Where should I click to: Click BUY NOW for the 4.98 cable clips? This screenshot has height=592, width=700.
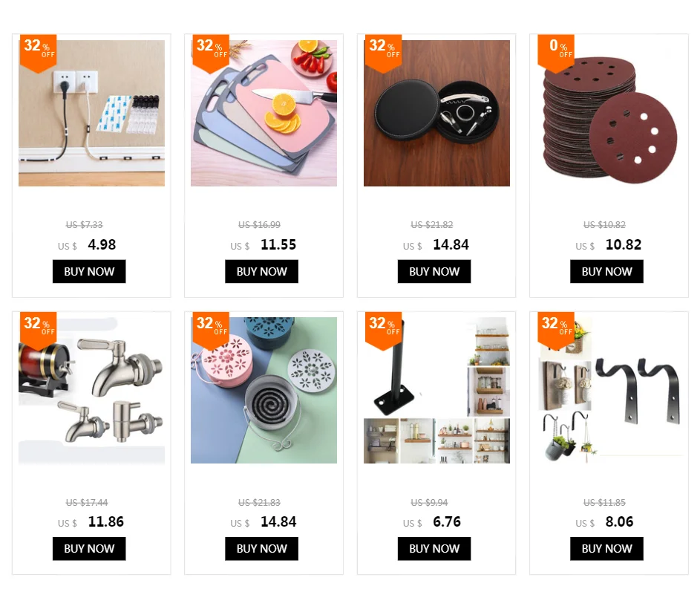click(x=89, y=271)
